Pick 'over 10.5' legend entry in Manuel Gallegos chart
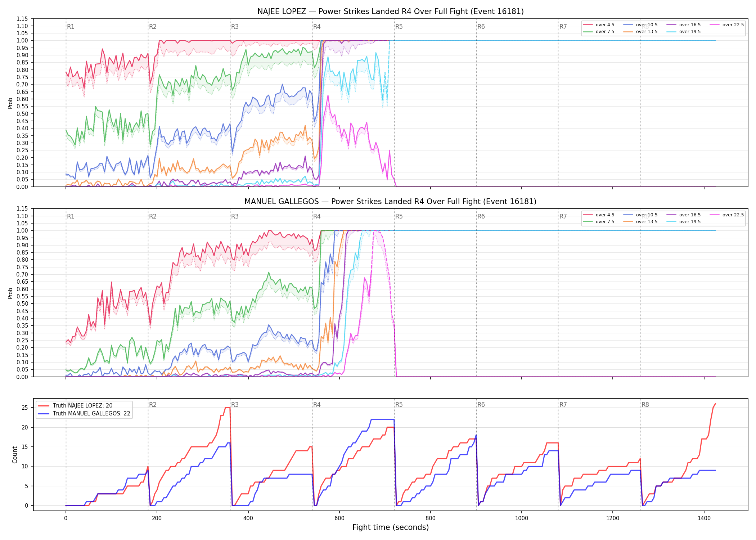756x540 pixels. [640, 215]
